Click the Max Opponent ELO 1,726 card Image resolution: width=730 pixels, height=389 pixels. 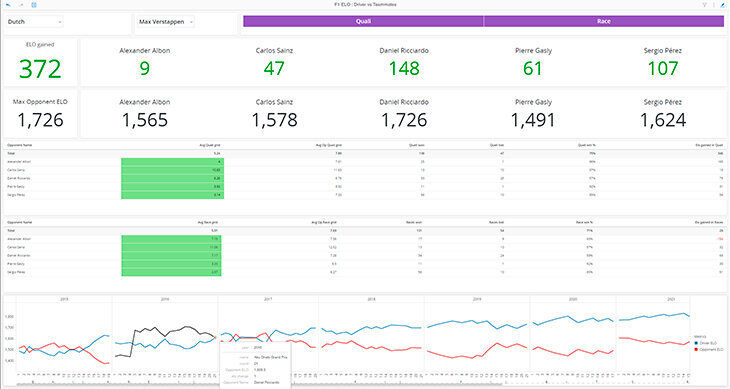tap(40, 114)
